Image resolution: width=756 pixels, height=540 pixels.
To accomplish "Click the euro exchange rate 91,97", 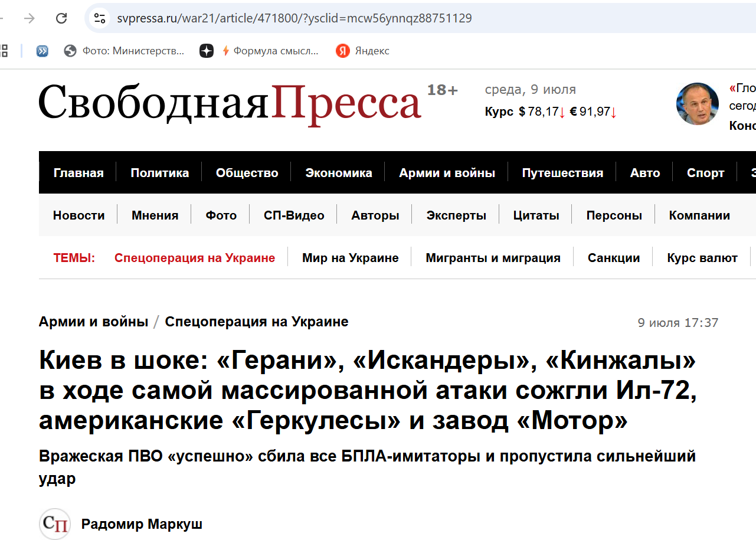I will point(593,112).
